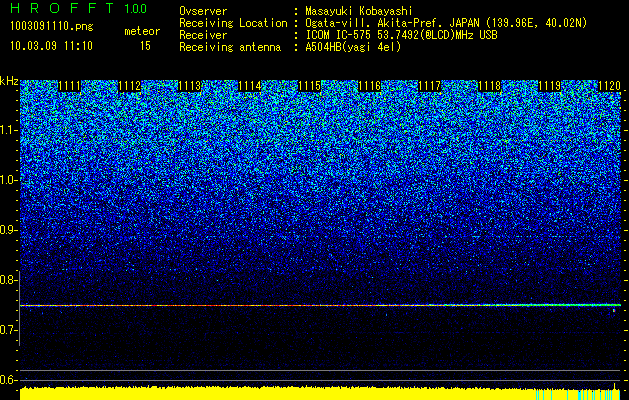
Task: Click the 1117 time marker
Action: (x=429, y=86)
